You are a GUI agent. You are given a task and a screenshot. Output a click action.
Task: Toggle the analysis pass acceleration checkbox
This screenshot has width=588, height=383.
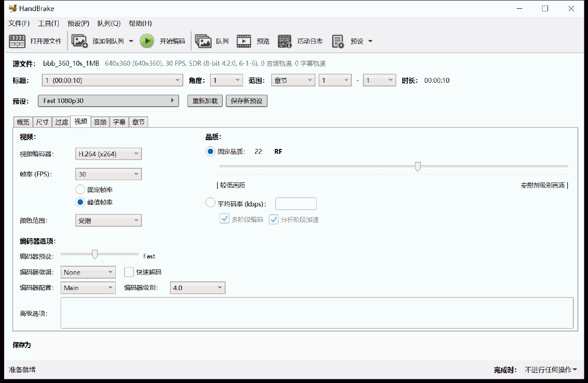point(274,219)
